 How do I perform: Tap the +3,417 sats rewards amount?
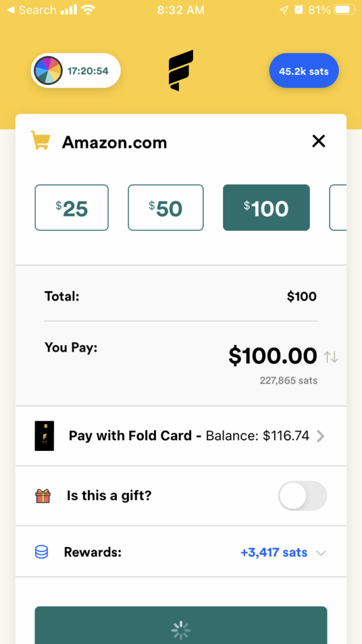274,552
